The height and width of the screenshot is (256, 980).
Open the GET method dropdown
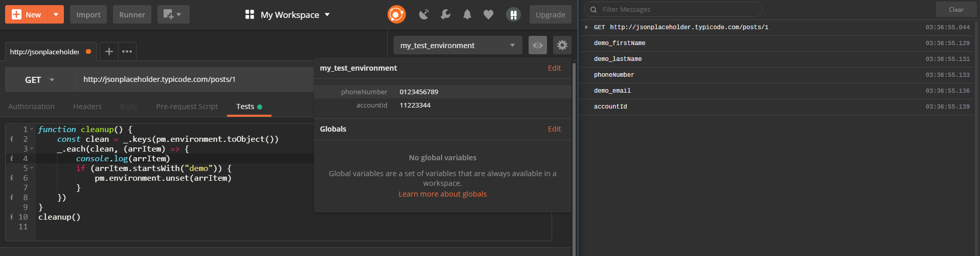[x=40, y=80]
